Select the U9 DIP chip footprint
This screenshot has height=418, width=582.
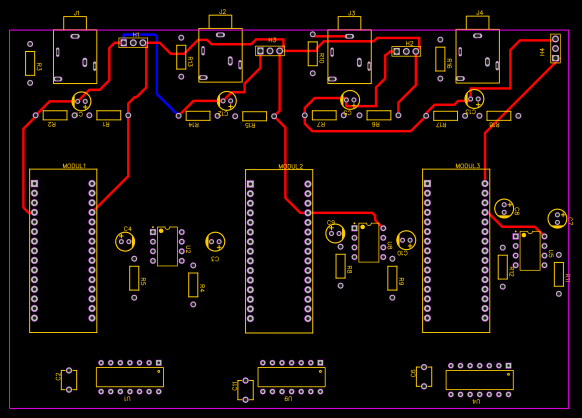pos(292,377)
